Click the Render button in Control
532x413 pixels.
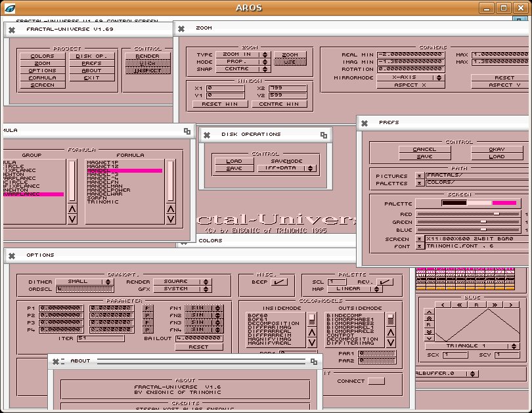coord(147,56)
